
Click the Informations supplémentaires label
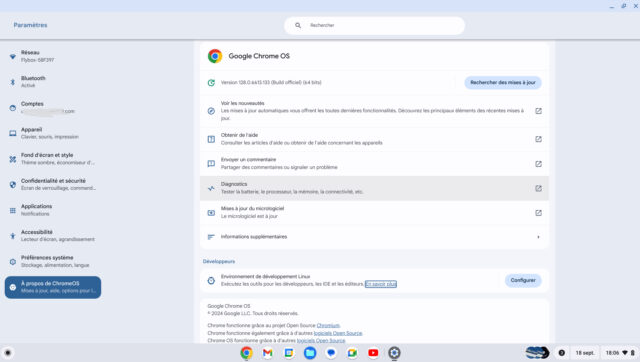click(x=254, y=237)
